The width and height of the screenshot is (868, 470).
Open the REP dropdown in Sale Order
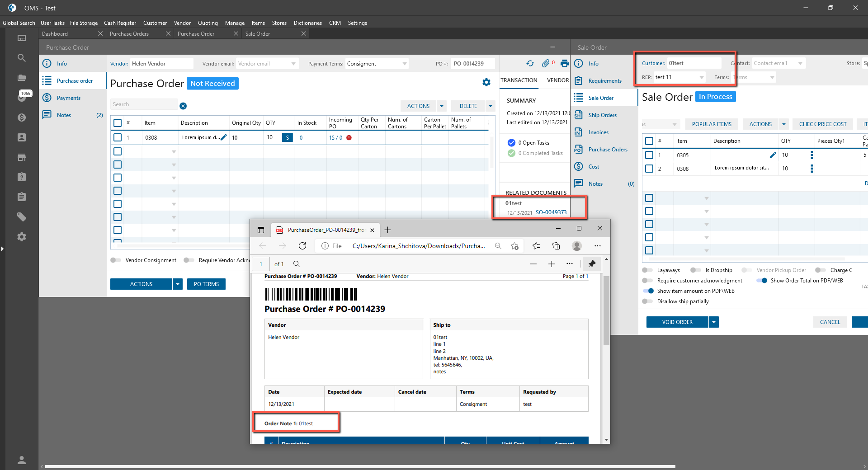tap(702, 77)
